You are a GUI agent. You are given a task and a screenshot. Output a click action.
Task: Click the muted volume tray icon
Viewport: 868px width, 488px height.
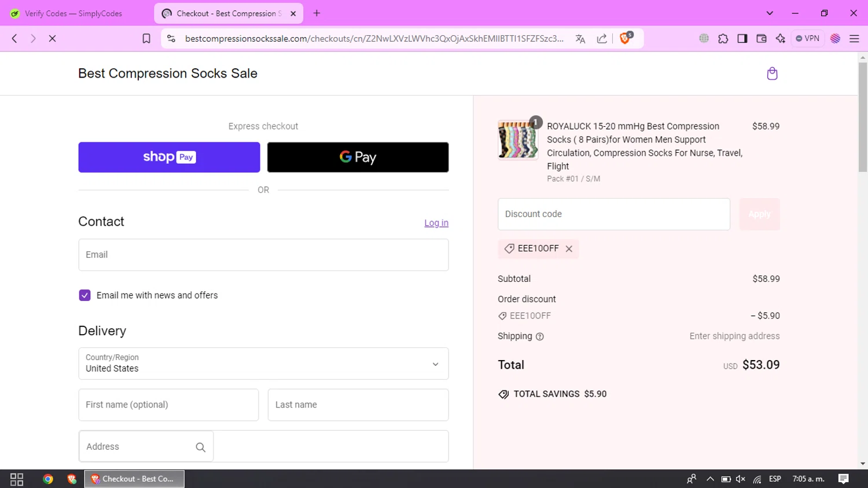pos(741,479)
